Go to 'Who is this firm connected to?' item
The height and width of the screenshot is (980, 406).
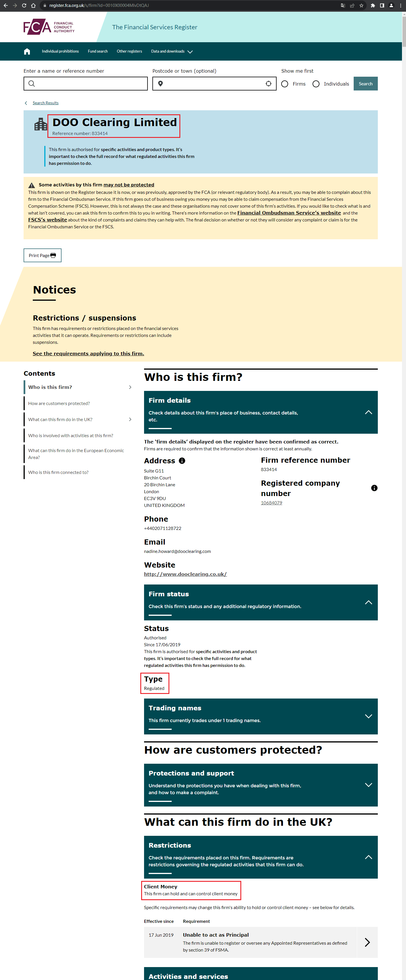(x=58, y=472)
